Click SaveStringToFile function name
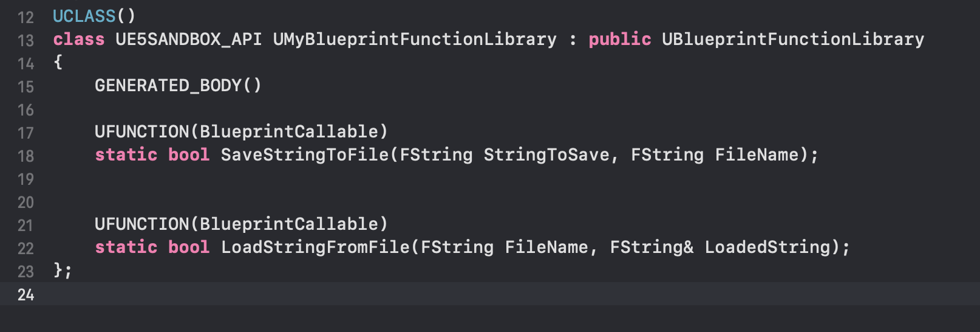The height and width of the screenshot is (332, 980). pyautogui.click(x=304, y=155)
